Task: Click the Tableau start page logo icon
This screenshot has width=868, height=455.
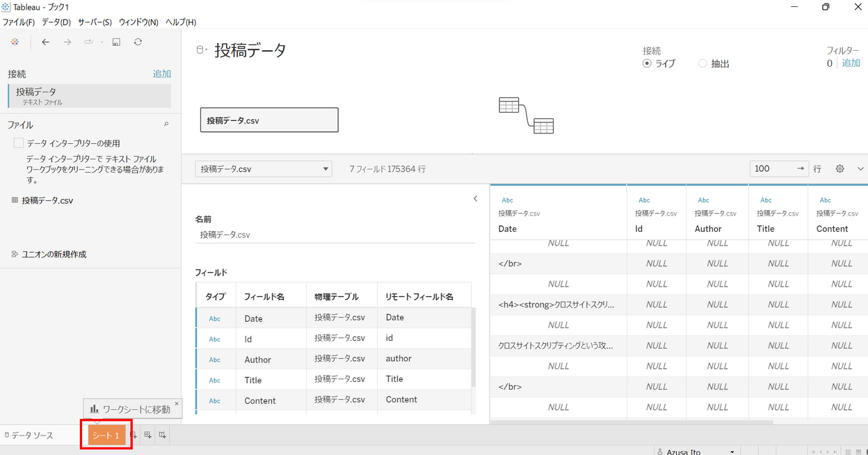Action: tap(15, 42)
